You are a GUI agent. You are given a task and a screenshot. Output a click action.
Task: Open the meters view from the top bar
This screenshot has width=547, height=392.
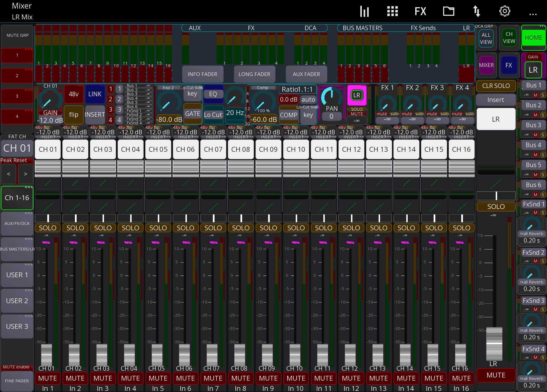pos(364,11)
